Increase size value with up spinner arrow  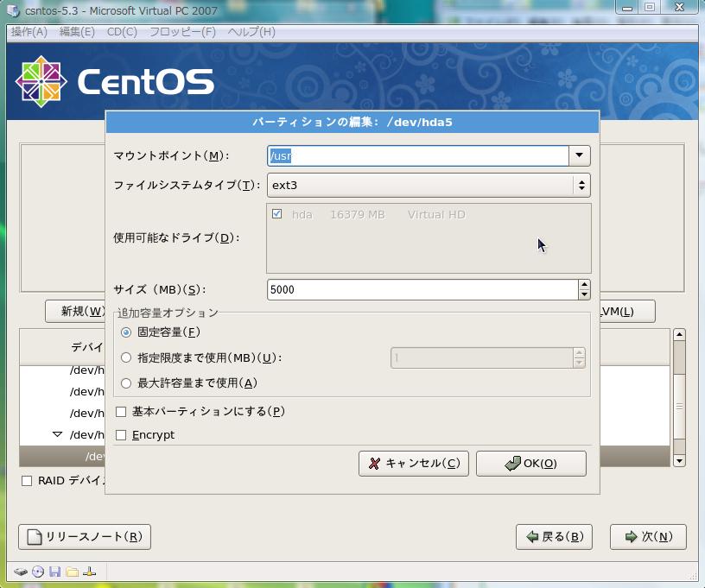[584, 285]
